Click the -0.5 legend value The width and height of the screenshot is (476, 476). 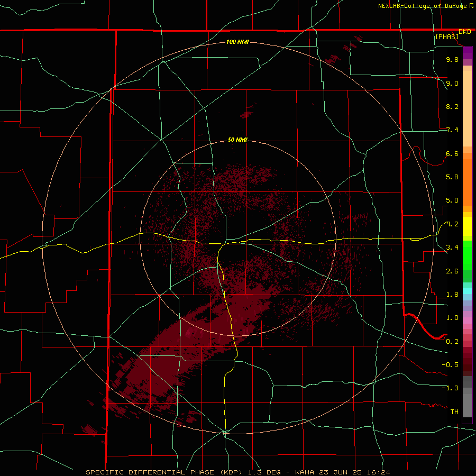[450, 365]
